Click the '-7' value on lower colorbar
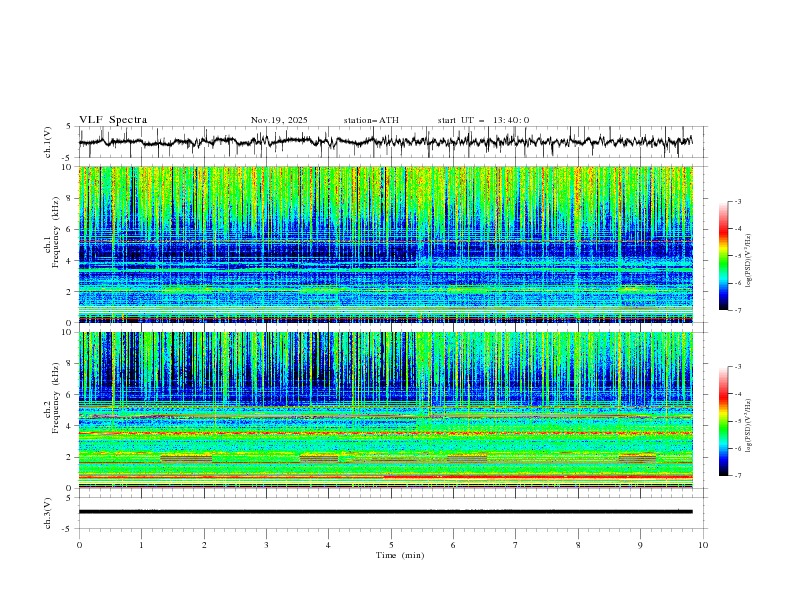The image size is (792, 612). [737, 476]
